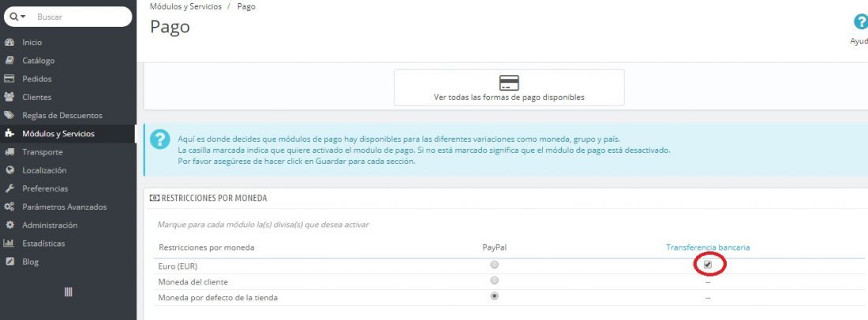Click the Estadísticas bar chart icon
Screen dimensions: 868x320
tap(9, 244)
